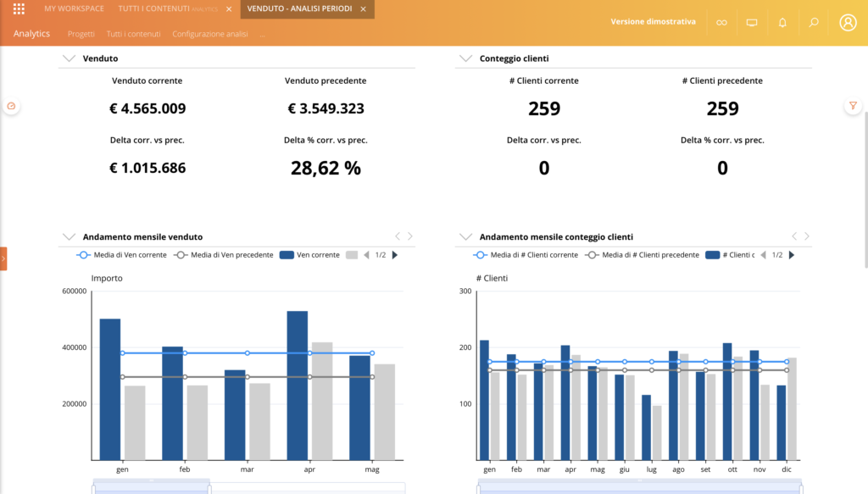Toggle Media di Ven precedente legend series
The width and height of the screenshot is (868, 494).
223,255
